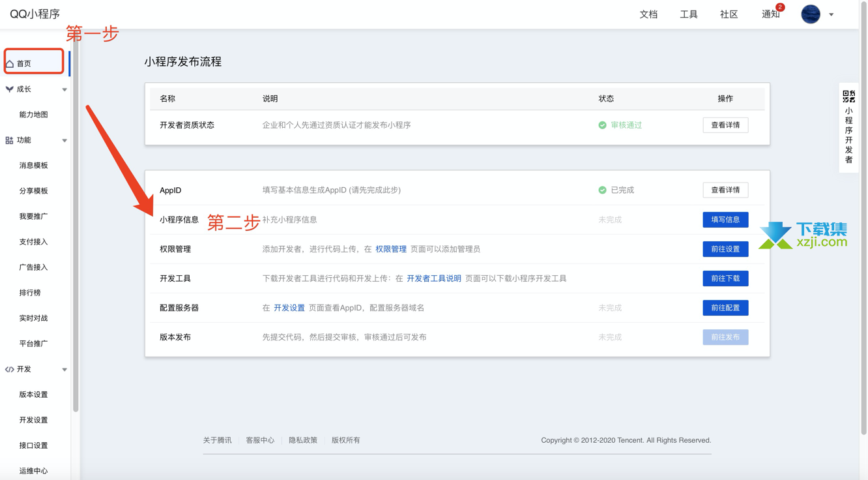Open 隐私政策 footer link
The image size is (868, 480).
coord(303,440)
